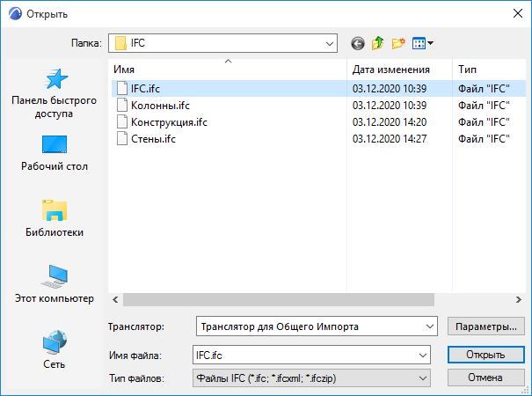Open Quick Access panel (Панель быстрого доступа)
Image resolution: width=532 pixels, height=396 pixels.
coord(54,94)
